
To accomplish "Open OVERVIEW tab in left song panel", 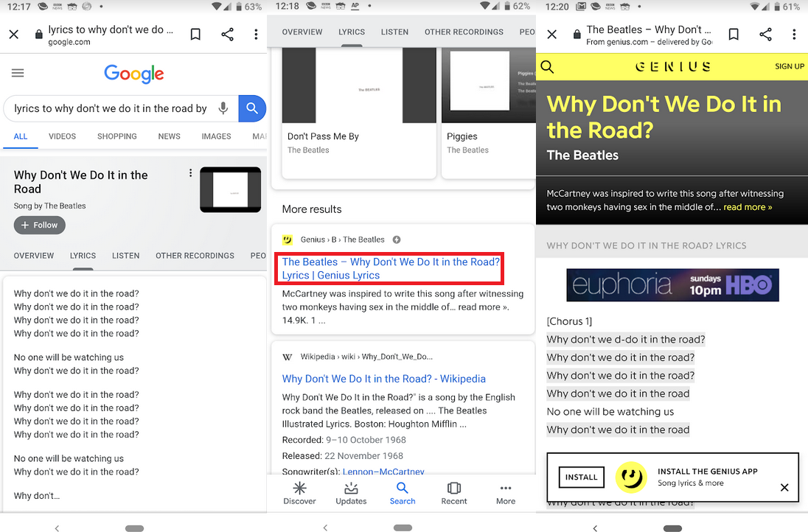I will point(33,256).
